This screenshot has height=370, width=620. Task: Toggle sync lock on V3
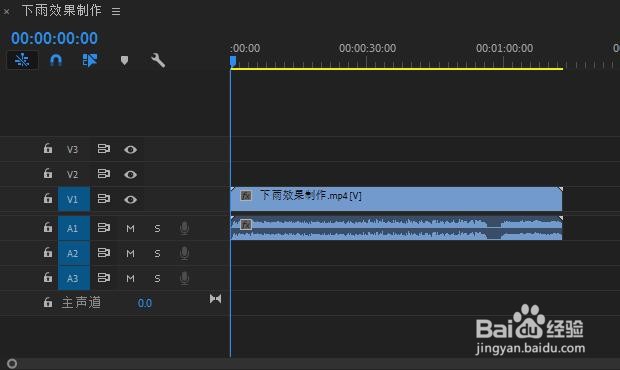(104, 149)
